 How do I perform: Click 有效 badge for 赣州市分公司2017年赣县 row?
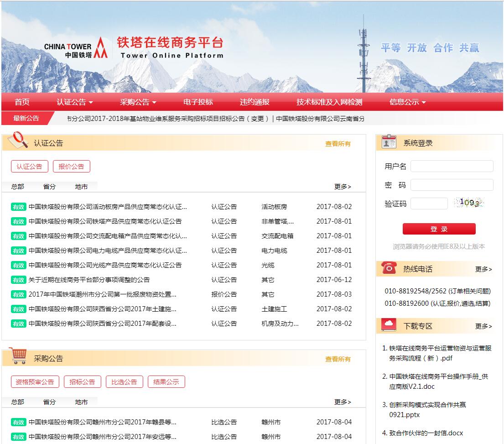[18, 422]
